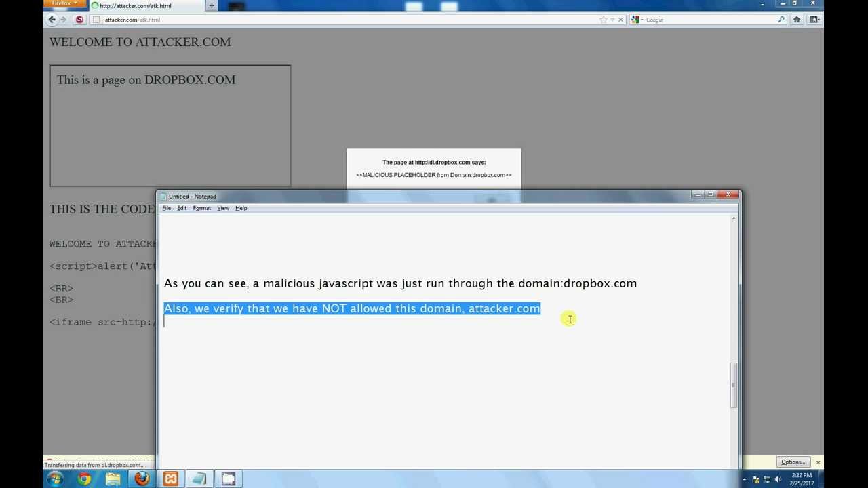The height and width of the screenshot is (488, 868).
Task: Click 'The page at http://dl.dropbox.com says:' text
Action: coord(434,163)
